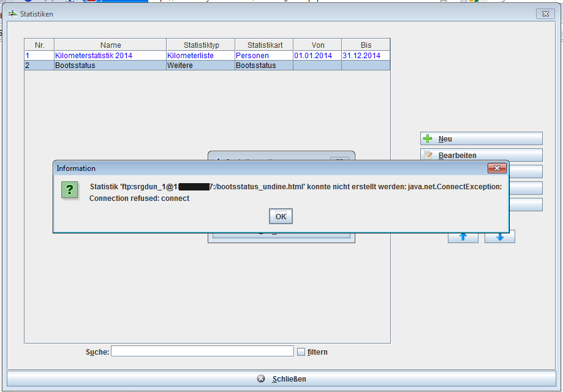Viewport: 563px width, 392px height.
Task: Click the Schließen button's round X icon
Action: (262, 379)
